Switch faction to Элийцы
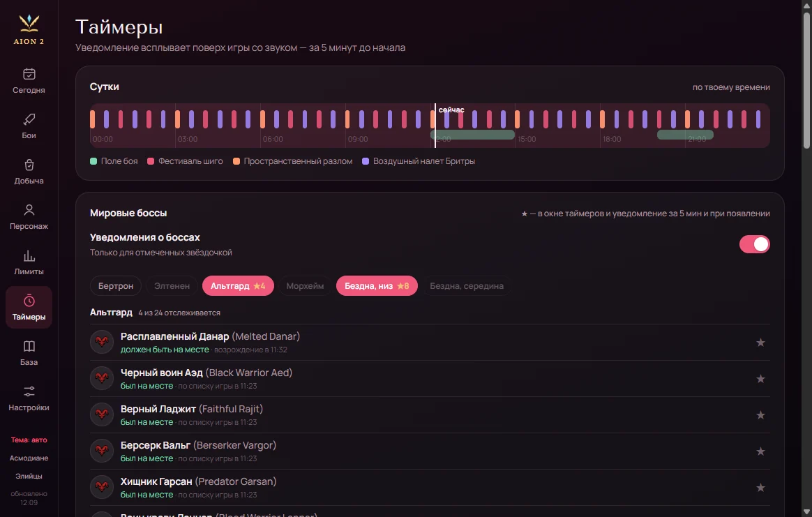 pos(29,476)
